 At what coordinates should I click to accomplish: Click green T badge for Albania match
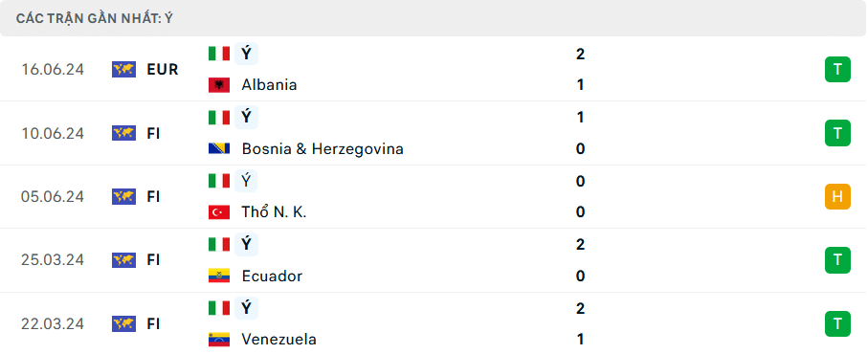coord(837,69)
